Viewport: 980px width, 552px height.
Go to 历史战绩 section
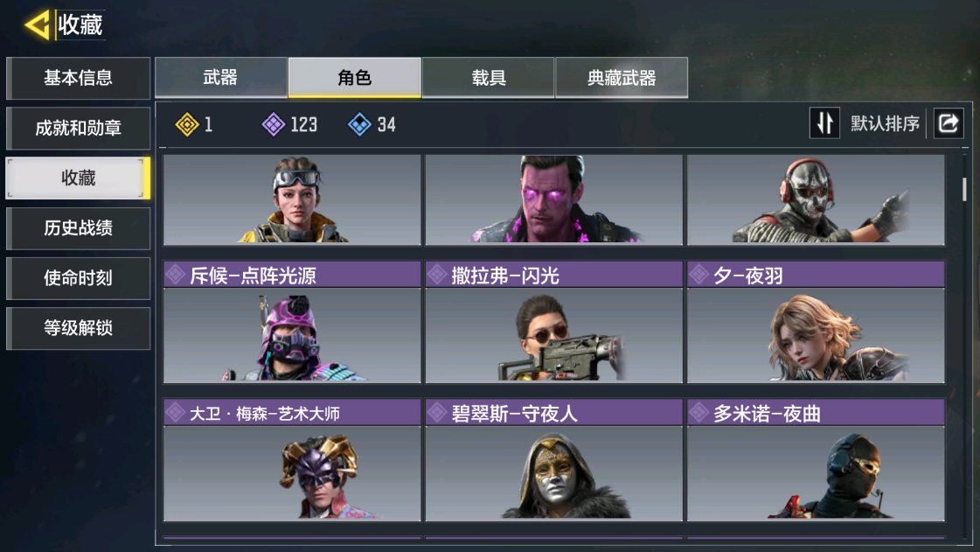pos(78,228)
